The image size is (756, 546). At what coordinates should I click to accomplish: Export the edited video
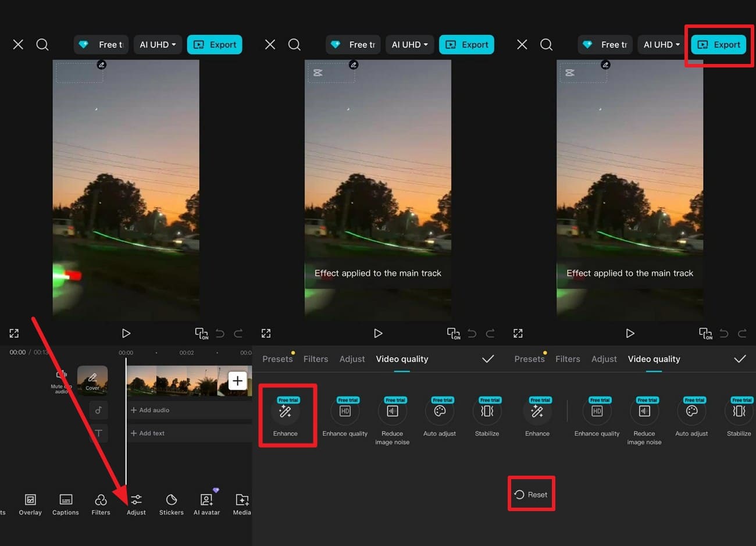click(x=719, y=44)
